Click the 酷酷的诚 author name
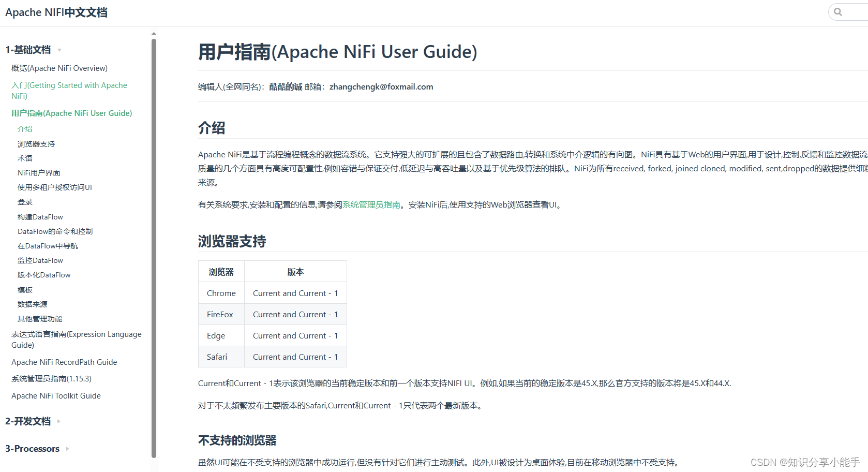Image resolution: width=868 pixels, height=472 pixels. (x=286, y=87)
